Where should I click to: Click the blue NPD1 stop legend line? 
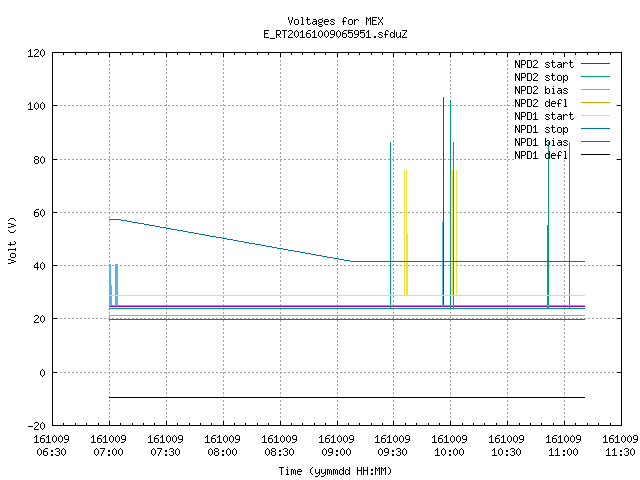(x=595, y=129)
